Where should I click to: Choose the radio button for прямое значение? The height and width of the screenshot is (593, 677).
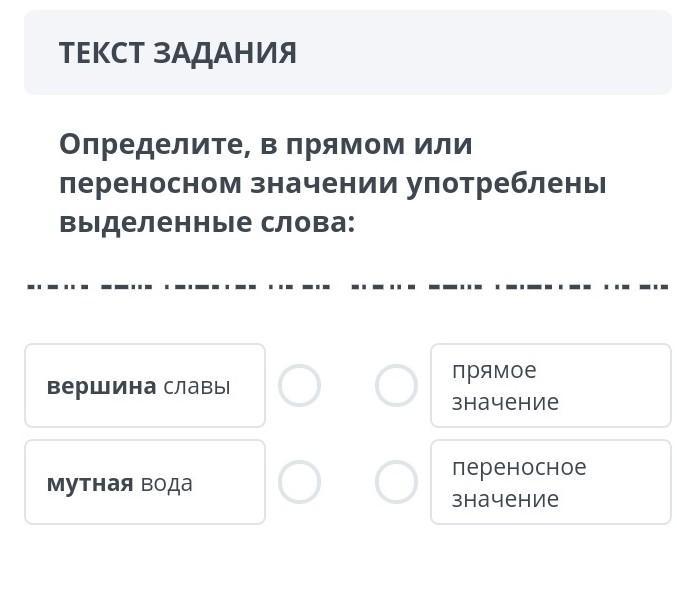point(396,385)
